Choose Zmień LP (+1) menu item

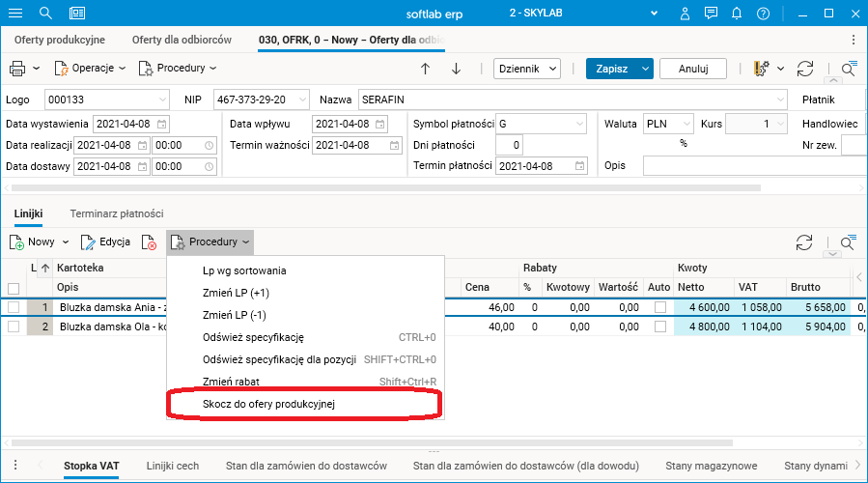click(x=305, y=293)
